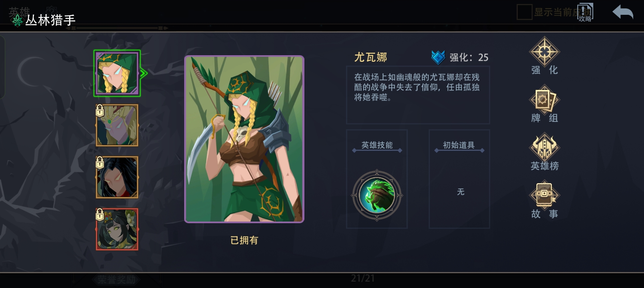
Task: Open the 英雄技能 section header
Action: point(377,145)
